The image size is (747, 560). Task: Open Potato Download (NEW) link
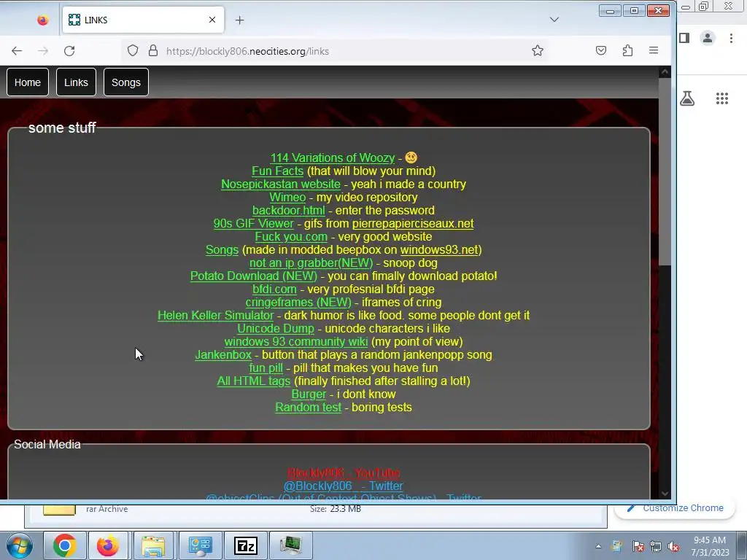253,276
